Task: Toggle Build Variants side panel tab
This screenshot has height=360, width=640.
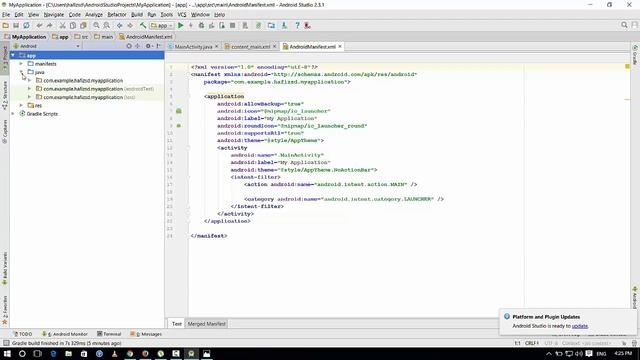Action: (x=5, y=268)
